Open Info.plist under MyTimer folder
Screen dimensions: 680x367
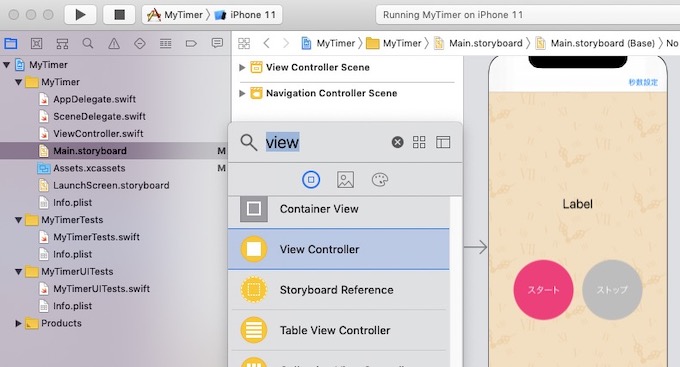click(x=72, y=203)
